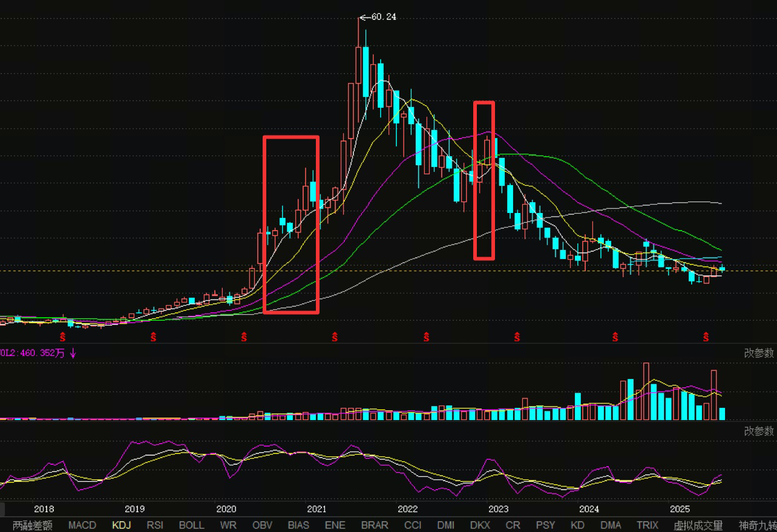The image size is (777, 532).
Task: Click the dividend $ marker in 2025
Action: click(x=706, y=337)
